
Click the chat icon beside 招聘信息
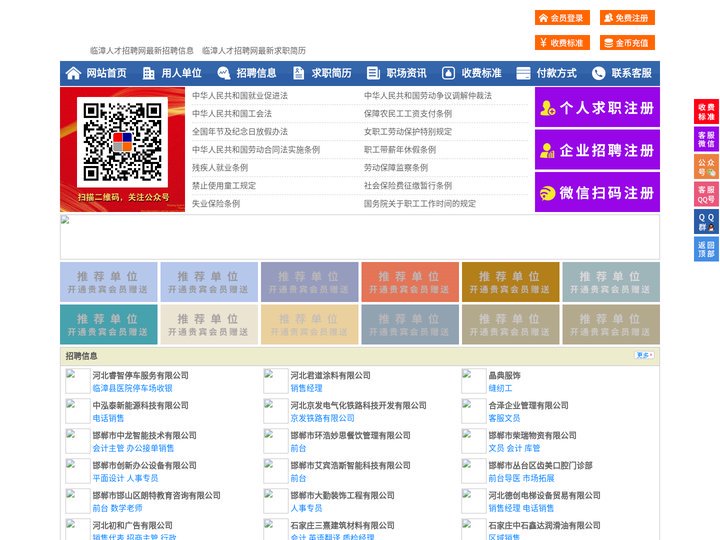[x=224, y=73]
